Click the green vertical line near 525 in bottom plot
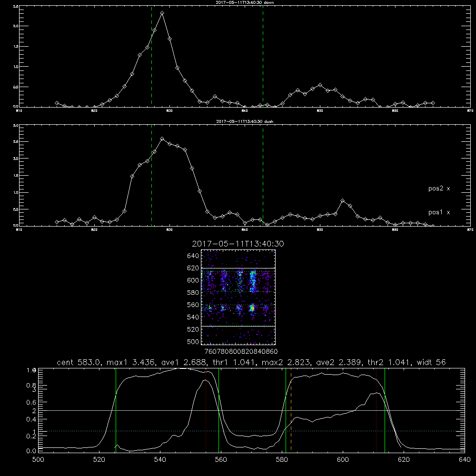Viewport: 476px width, 476px height. (x=116, y=410)
